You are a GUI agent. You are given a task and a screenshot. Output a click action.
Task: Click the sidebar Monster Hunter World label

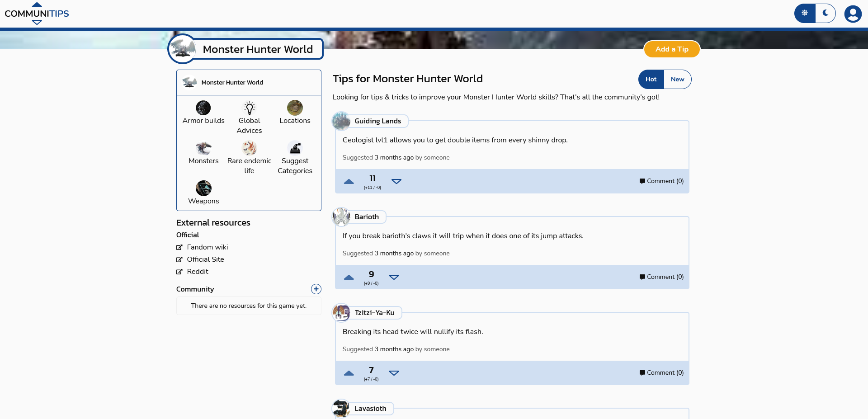232,82
